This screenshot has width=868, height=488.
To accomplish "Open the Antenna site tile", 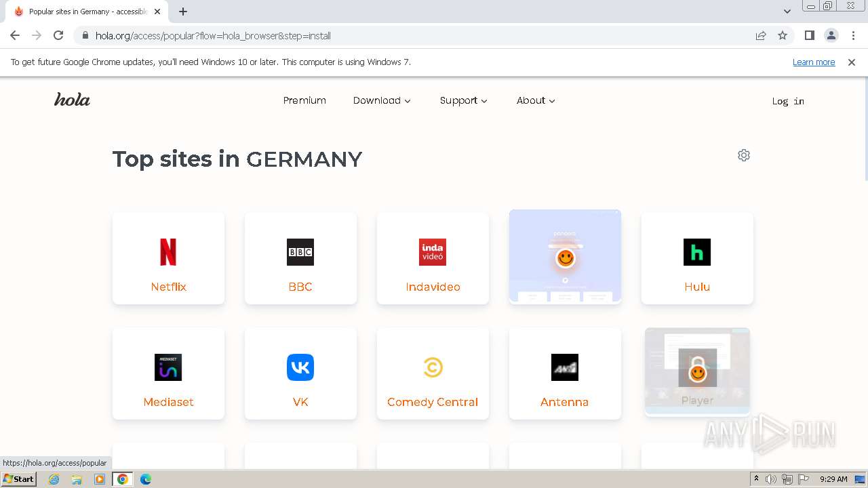I will [565, 373].
